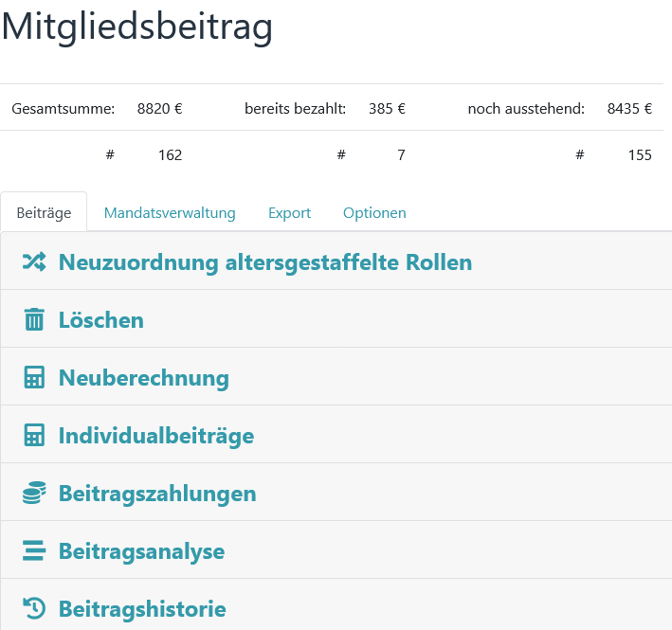Click the Gesamtsumme amount 8820 €
Image resolution: width=672 pixels, height=630 pixels.
159,108
